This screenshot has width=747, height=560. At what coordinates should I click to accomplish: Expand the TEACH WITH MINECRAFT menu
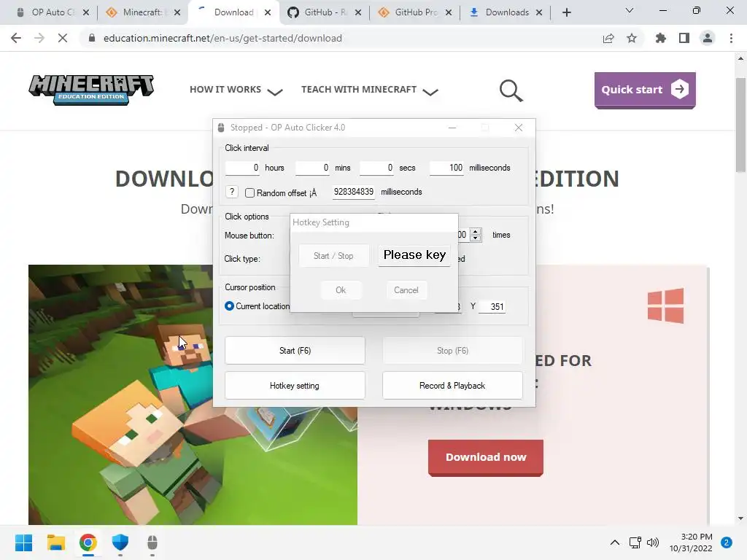(x=369, y=90)
